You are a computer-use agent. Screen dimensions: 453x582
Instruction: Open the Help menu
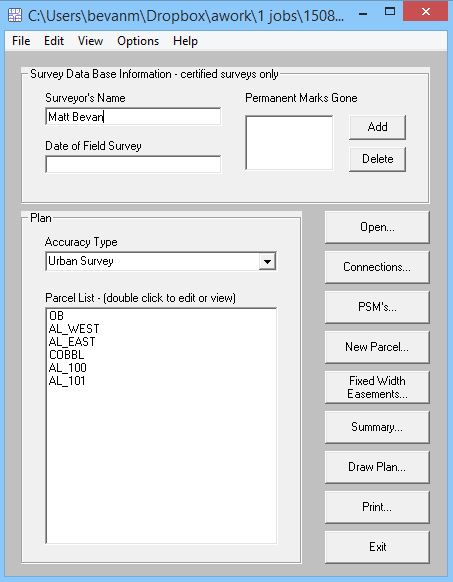tap(185, 41)
